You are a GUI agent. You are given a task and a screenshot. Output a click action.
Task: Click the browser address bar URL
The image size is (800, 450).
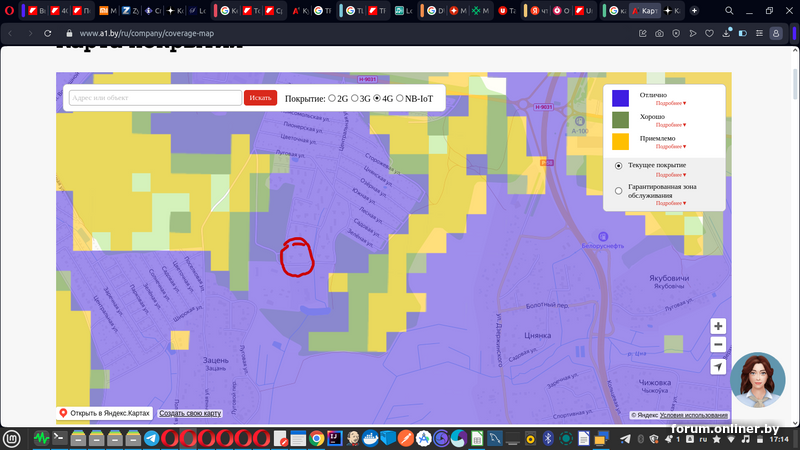pyautogui.click(x=147, y=33)
